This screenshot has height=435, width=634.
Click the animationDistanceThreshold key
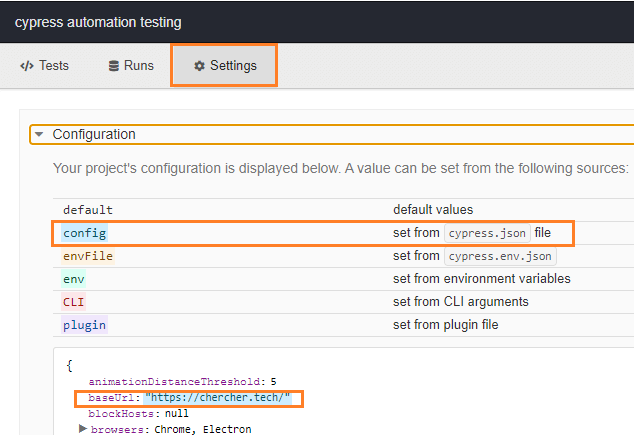point(174,382)
